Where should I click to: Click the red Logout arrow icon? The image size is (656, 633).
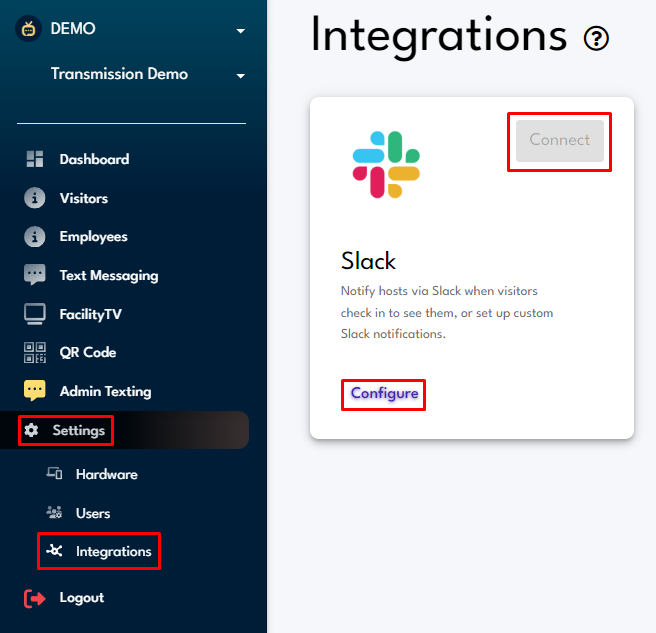[35, 598]
